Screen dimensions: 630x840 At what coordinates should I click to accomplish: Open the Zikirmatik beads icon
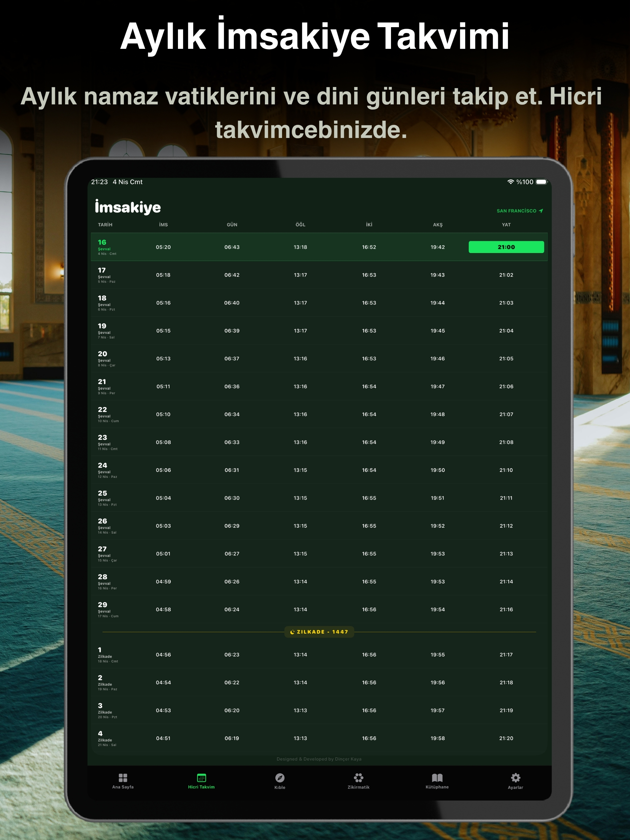tap(358, 778)
